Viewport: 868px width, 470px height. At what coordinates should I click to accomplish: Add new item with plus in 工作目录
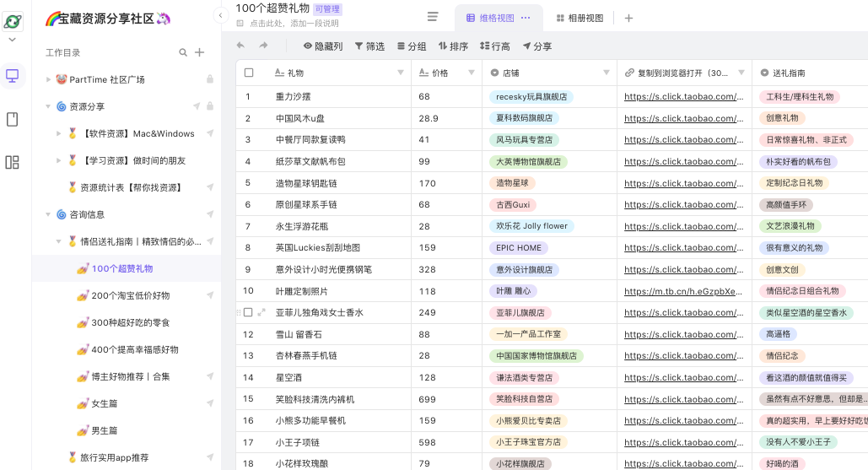click(200, 52)
